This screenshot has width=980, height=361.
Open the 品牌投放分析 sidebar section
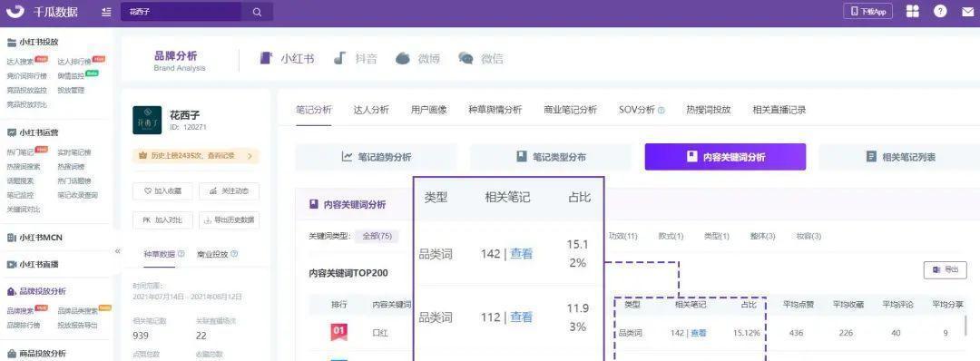[x=36, y=291]
